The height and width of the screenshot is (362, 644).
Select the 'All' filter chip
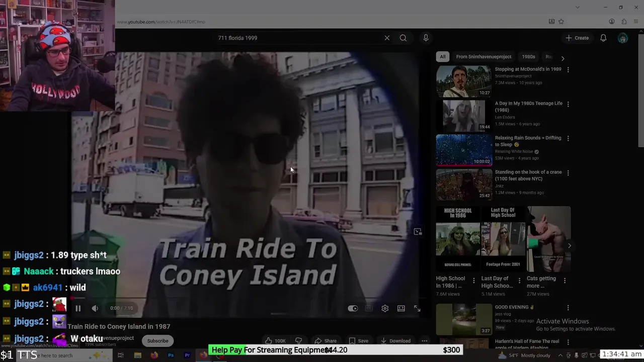[x=442, y=57]
